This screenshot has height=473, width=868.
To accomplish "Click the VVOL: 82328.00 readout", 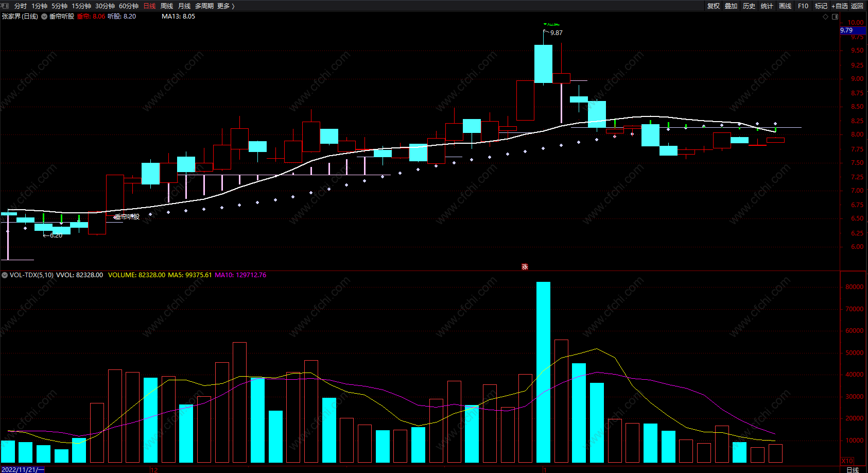I will 79,275.
